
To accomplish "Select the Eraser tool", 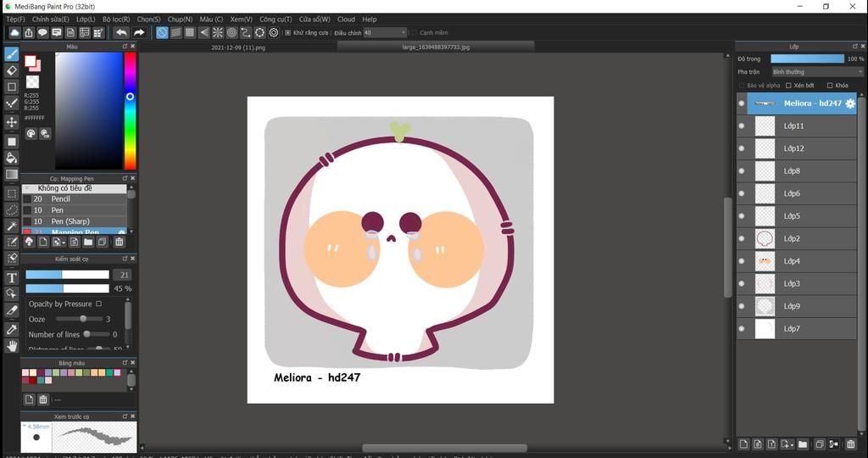I will click(x=12, y=70).
